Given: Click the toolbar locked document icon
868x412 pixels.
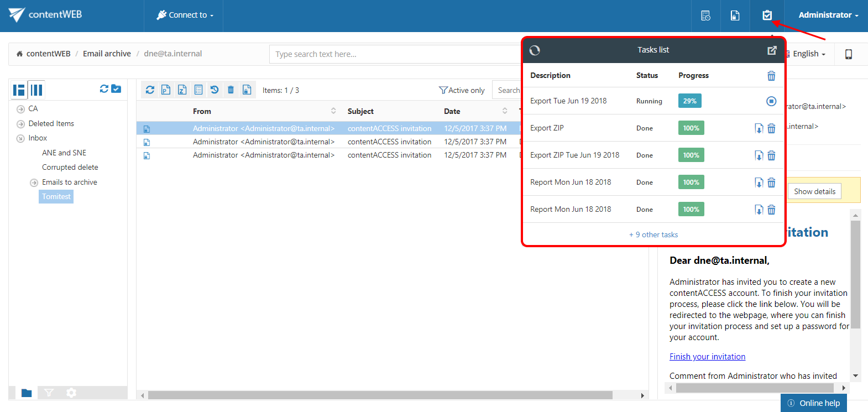Looking at the screenshot, I should pyautogui.click(x=247, y=90).
